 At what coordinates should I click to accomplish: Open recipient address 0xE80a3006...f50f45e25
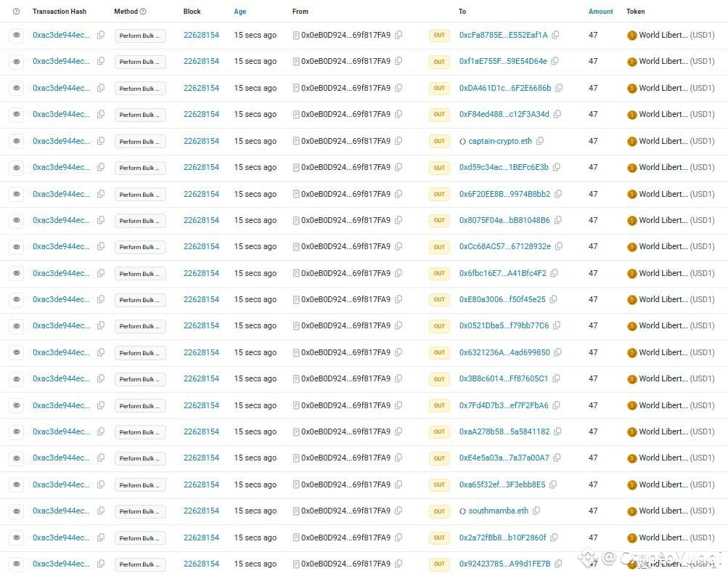(x=502, y=299)
